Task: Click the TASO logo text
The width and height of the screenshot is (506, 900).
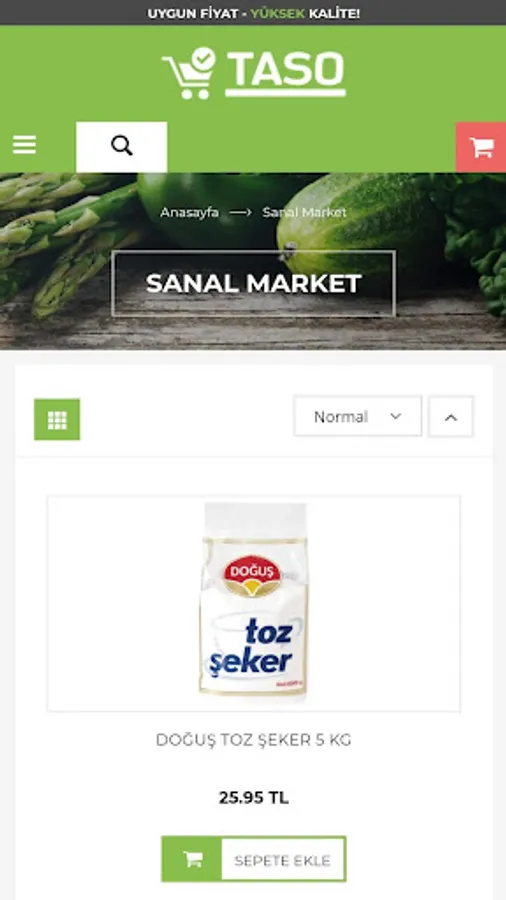Action: coord(286,73)
